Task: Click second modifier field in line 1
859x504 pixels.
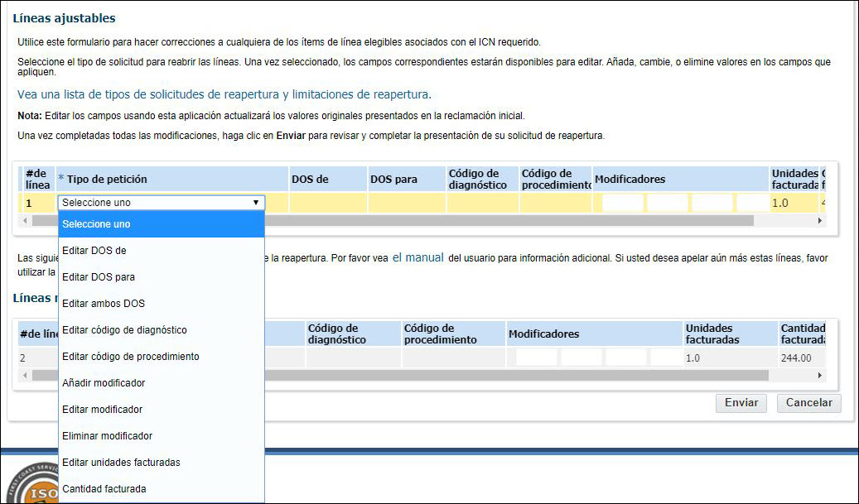Action: coord(668,203)
